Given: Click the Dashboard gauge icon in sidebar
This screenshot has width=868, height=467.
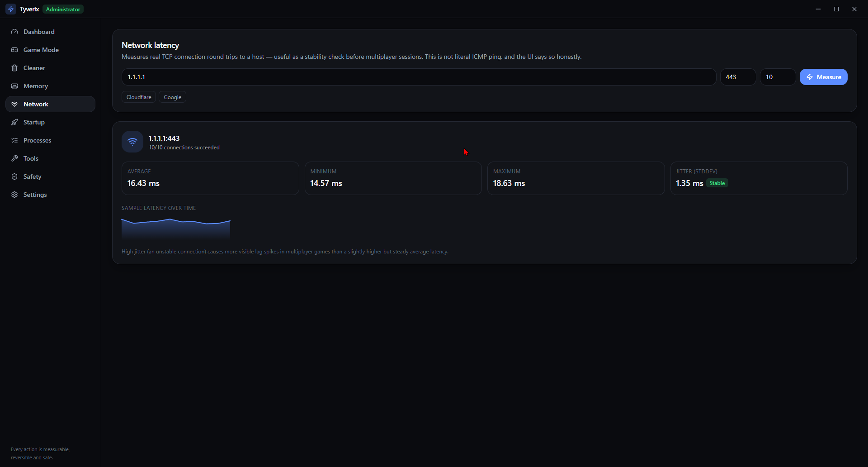Looking at the screenshot, I should (14, 32).
